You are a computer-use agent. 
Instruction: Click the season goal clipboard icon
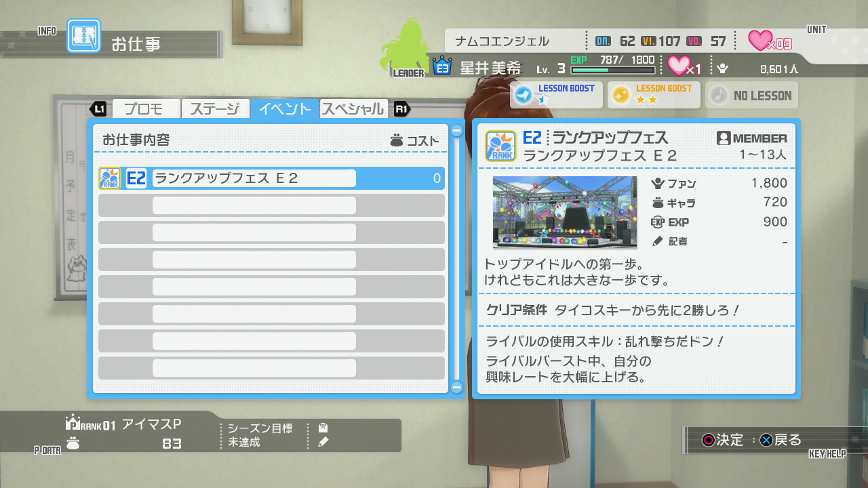pyautogui.click(x=323, y=428)
